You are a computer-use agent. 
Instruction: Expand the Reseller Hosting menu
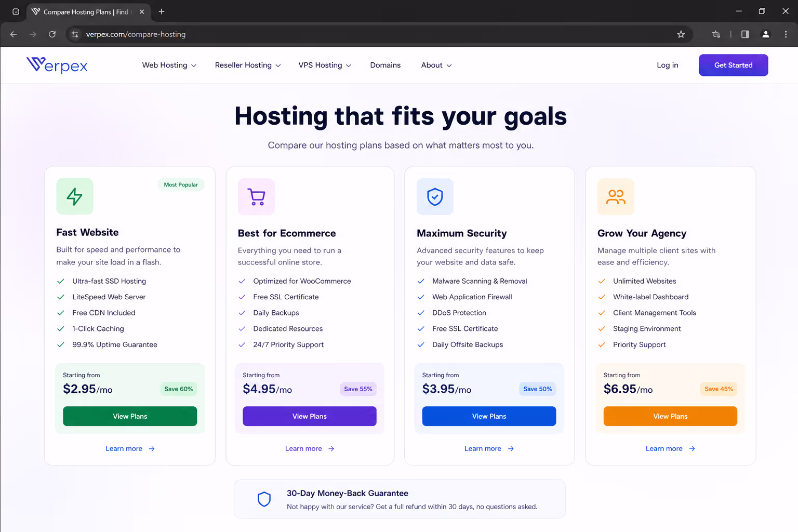pos(248,65)
